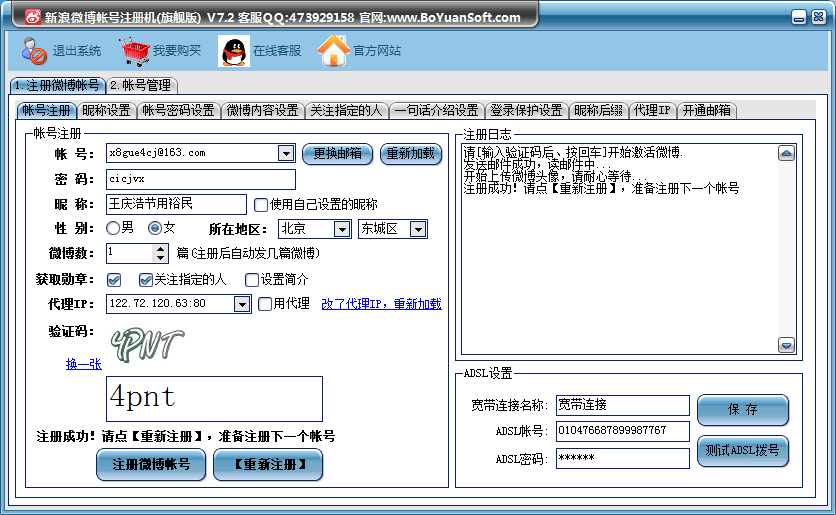Click the ADSL密码 password field
836x515 pixels.
pyautogui.click(x=623, y=458)
